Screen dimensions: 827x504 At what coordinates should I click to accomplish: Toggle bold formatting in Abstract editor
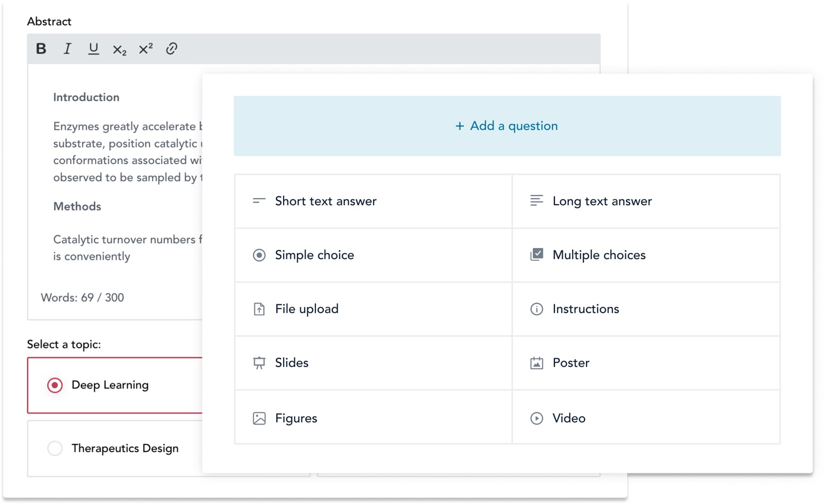pos(41,49)
